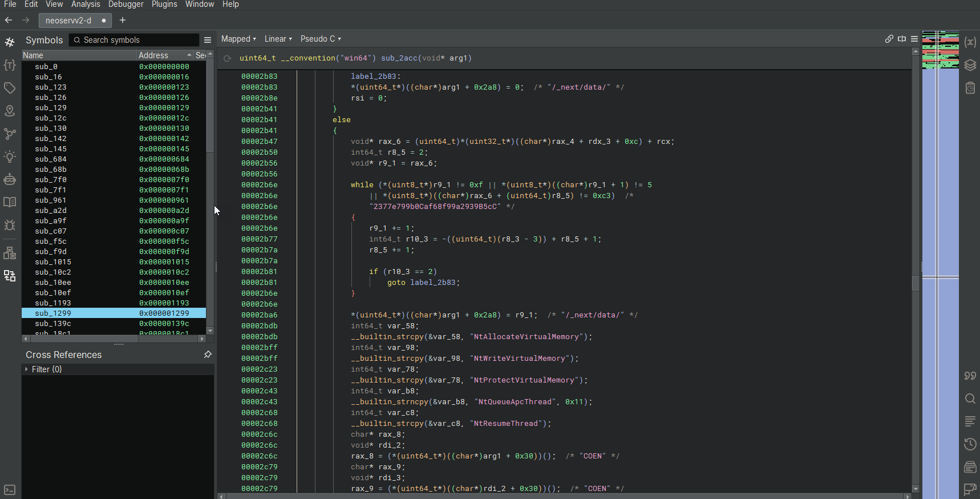
Task: Open the Types sidebar icon with braces
Action: [x=10, y=65]
